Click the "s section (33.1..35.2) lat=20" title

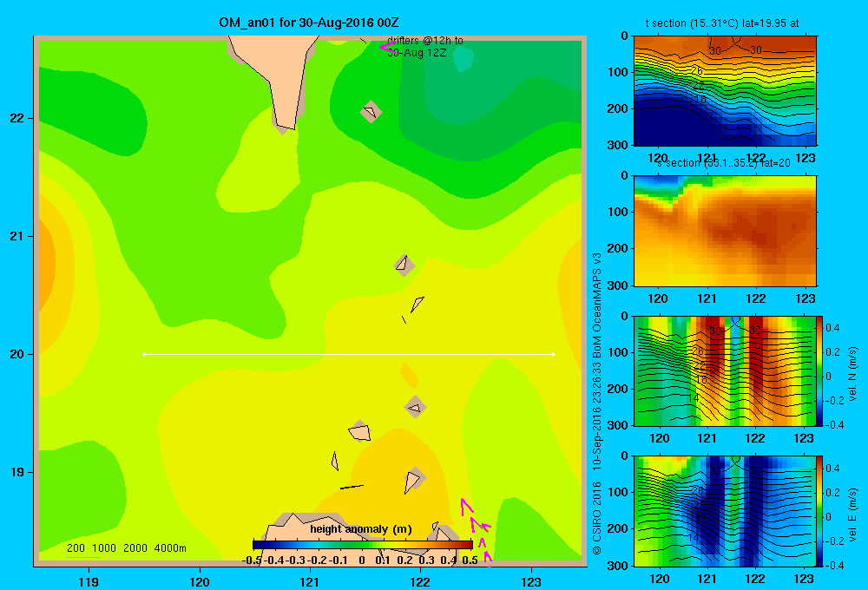pos(723,163)
